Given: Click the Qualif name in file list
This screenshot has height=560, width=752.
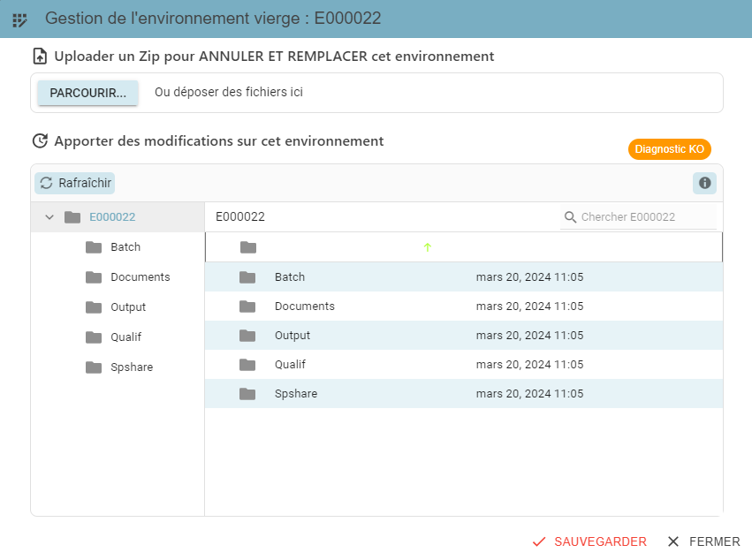Looking at the screenshot, I should click(x=290, y=365).
